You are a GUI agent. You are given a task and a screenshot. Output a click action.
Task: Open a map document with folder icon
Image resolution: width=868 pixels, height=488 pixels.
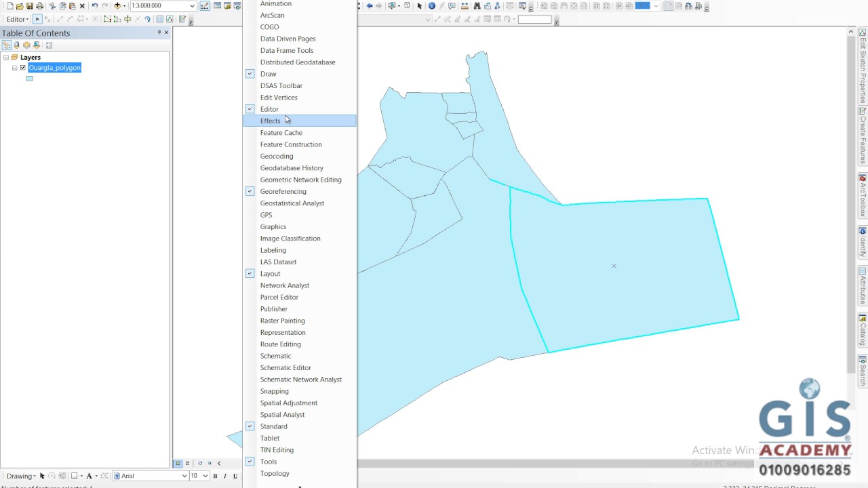pyautogui.click(x=20, y=6)
